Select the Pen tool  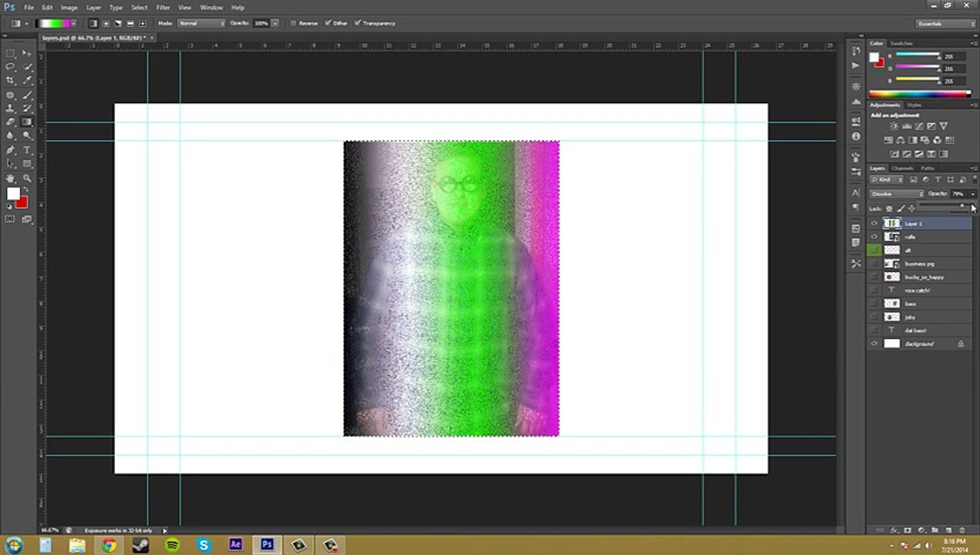(10, 150)
